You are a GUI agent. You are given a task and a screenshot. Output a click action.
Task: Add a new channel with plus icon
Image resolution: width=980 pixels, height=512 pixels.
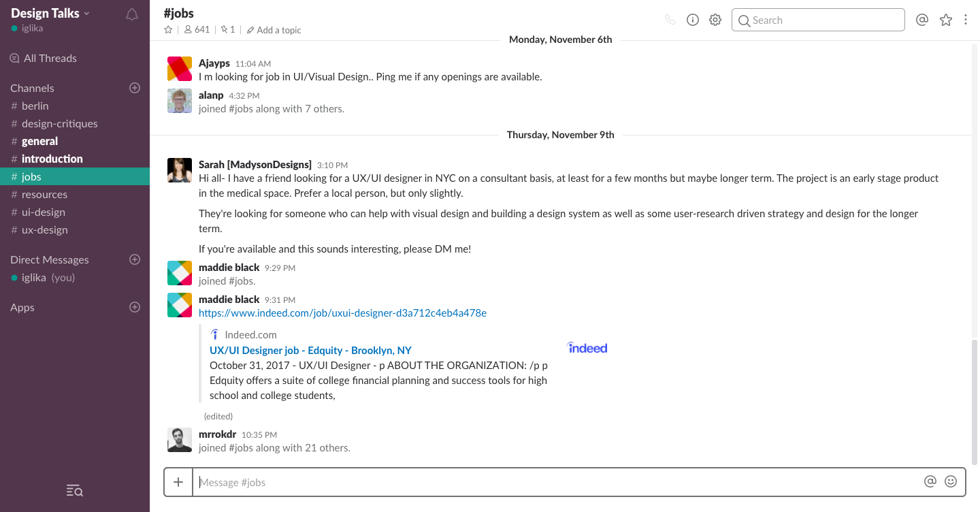(135, 88)
